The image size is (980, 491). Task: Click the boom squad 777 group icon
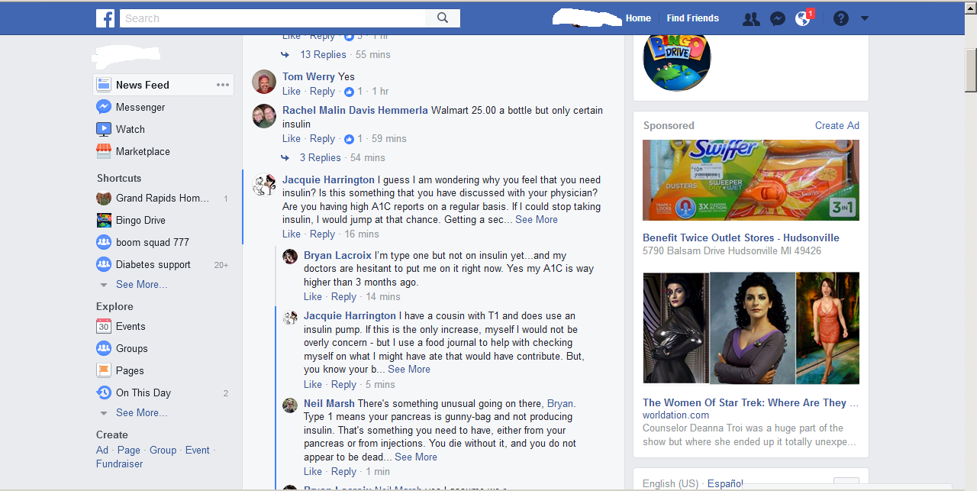point(104,242)
